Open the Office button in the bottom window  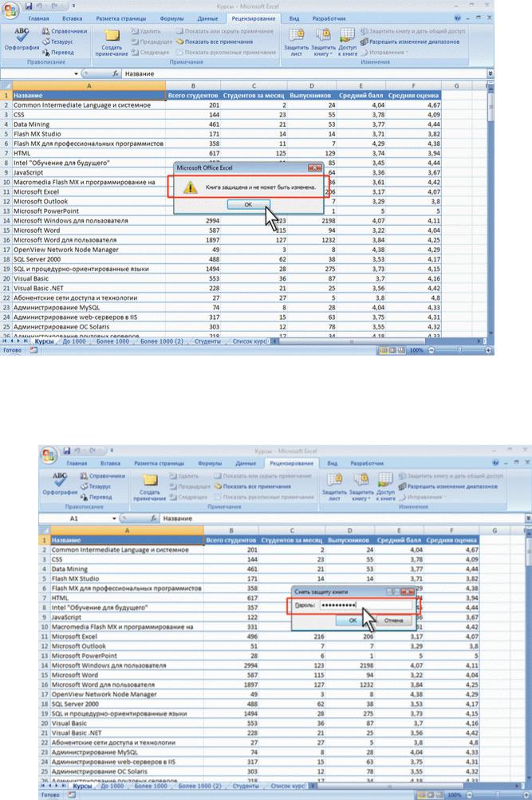point(49,454)
